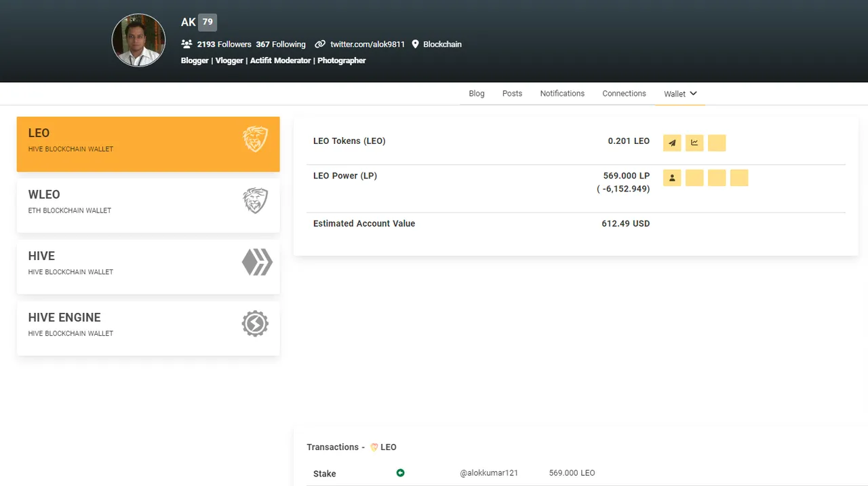868x486 pixels.
Task: Click the 569.000 LEO transaction amount
Action: point(572,473)
